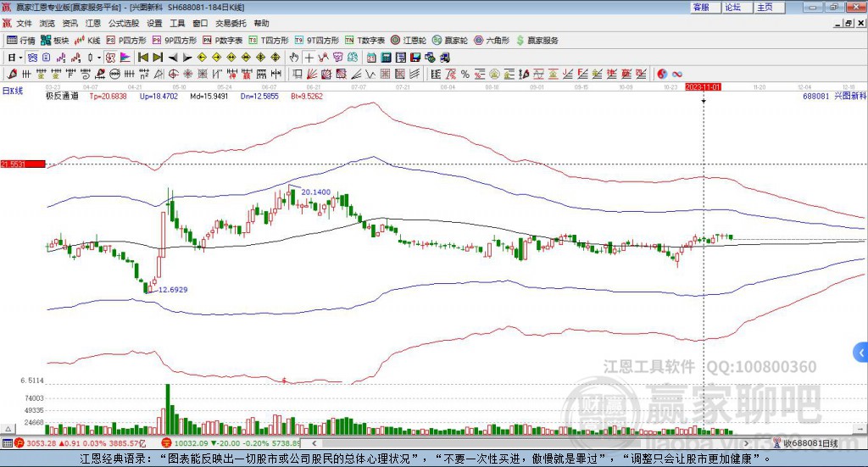Select the Up=18.4702 indicator value

[159, 97]
